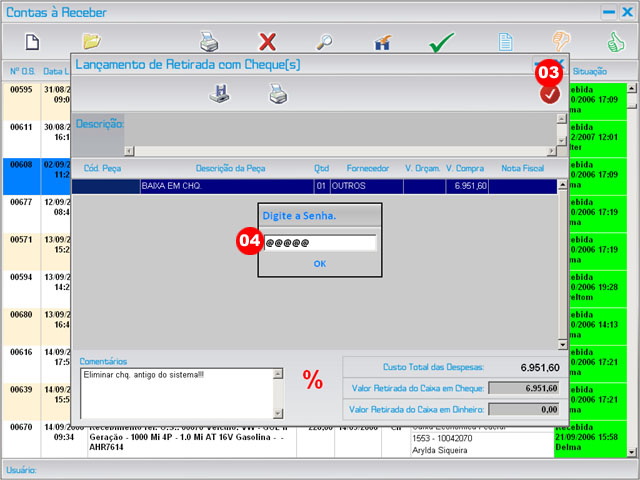Click the Fornecedor column header

(367, 168)
